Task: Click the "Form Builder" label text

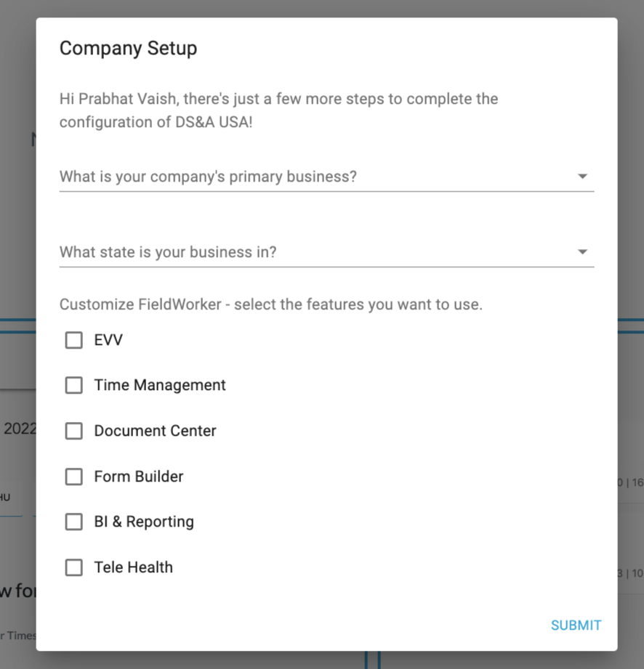Action: coord(139,477)
